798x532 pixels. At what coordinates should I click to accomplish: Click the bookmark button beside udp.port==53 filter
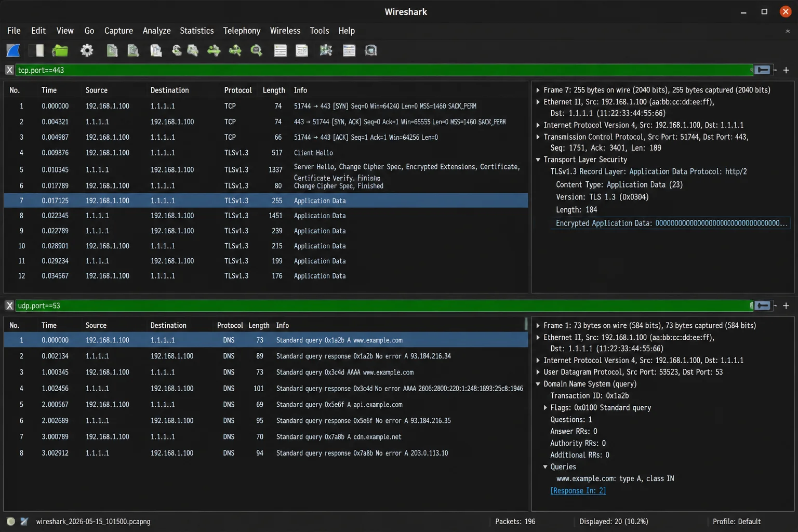[x=762, y=305]
